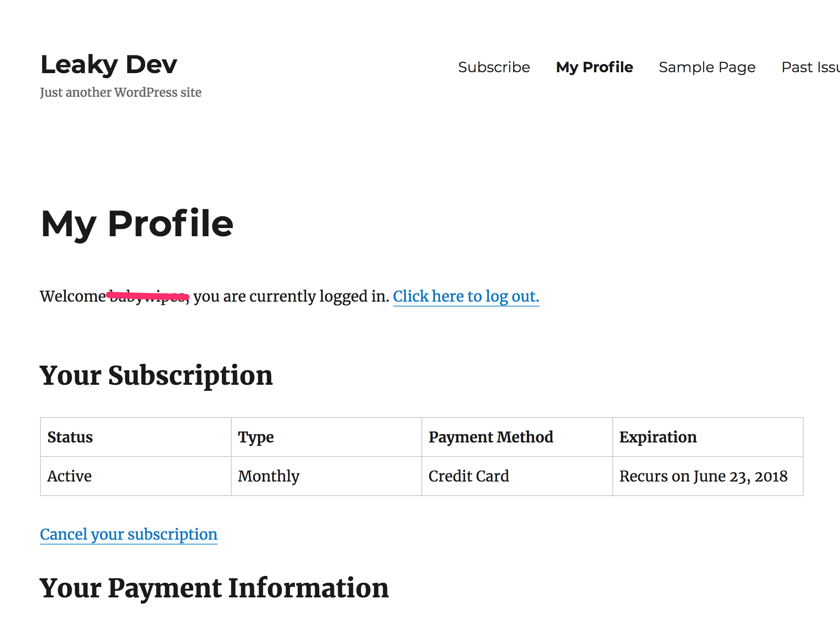Click the Expiration column header
This screenshot has height=626, width=840.
[x=658, y=437]
